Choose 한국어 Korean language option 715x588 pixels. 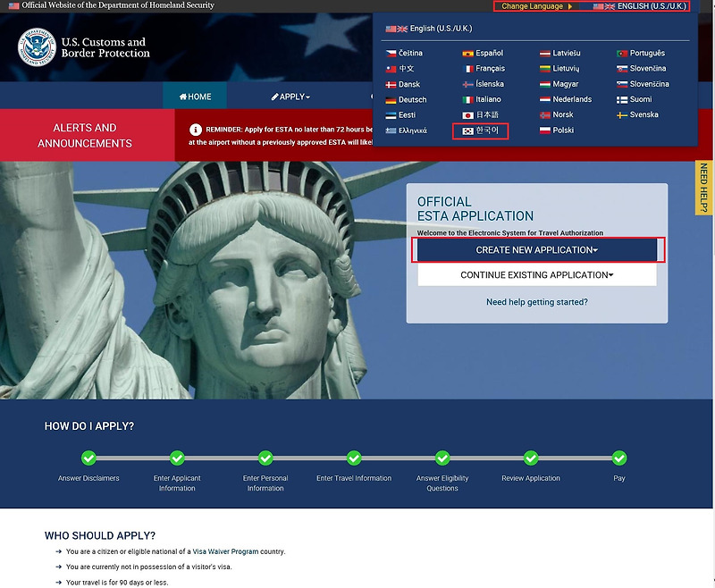click(480, 130)
